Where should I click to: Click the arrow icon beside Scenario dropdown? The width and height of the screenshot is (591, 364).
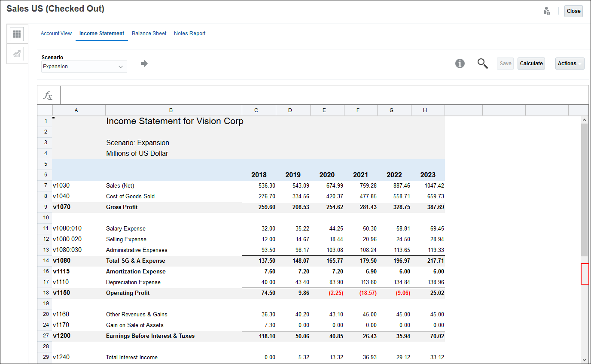tap(144, 63)
